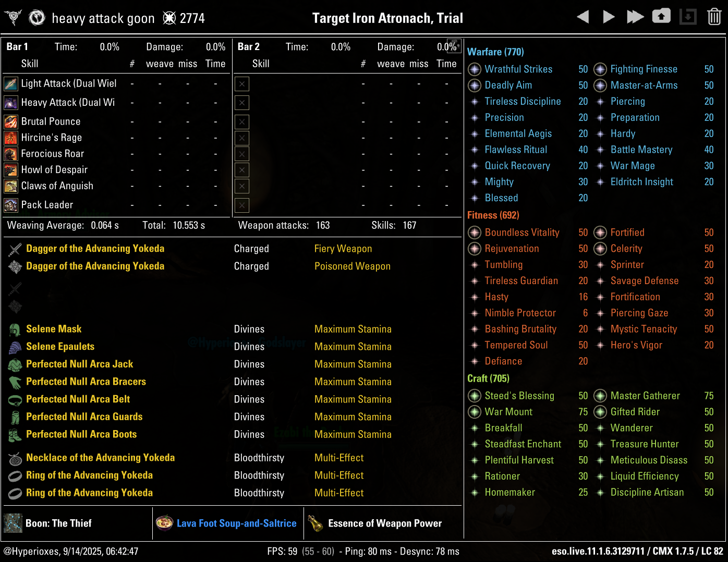Collapse the Craft champion section

pyautogui.click(x=488, y=378)
